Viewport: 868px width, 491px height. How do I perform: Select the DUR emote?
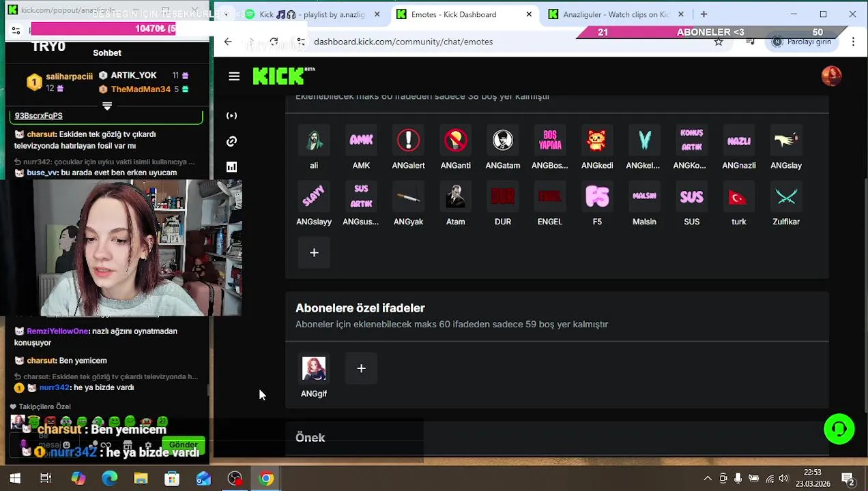point(503,196)
